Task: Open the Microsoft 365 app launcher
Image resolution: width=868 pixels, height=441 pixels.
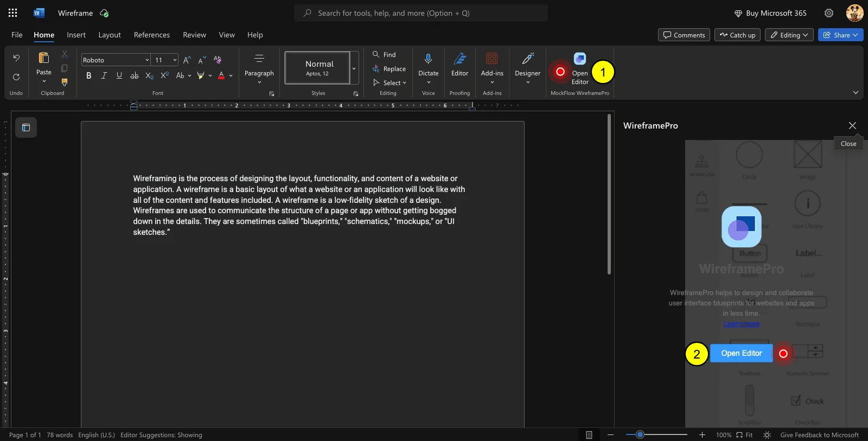Action: coord(13,13)
